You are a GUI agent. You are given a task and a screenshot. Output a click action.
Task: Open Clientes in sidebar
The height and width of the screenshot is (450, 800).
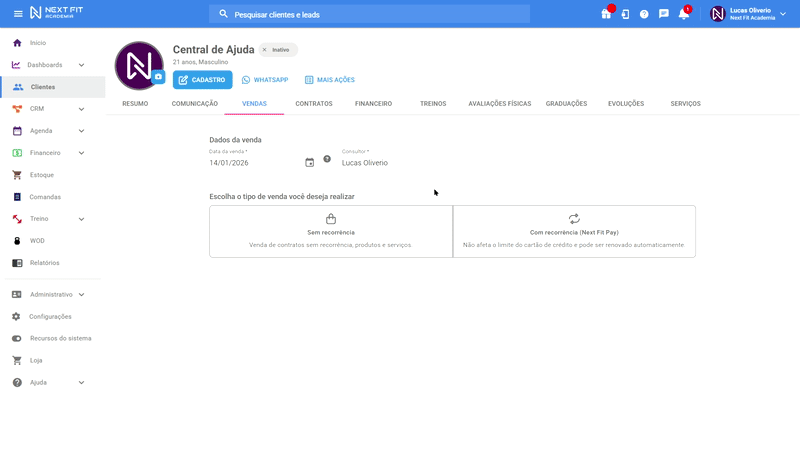[x=53, y=87]
